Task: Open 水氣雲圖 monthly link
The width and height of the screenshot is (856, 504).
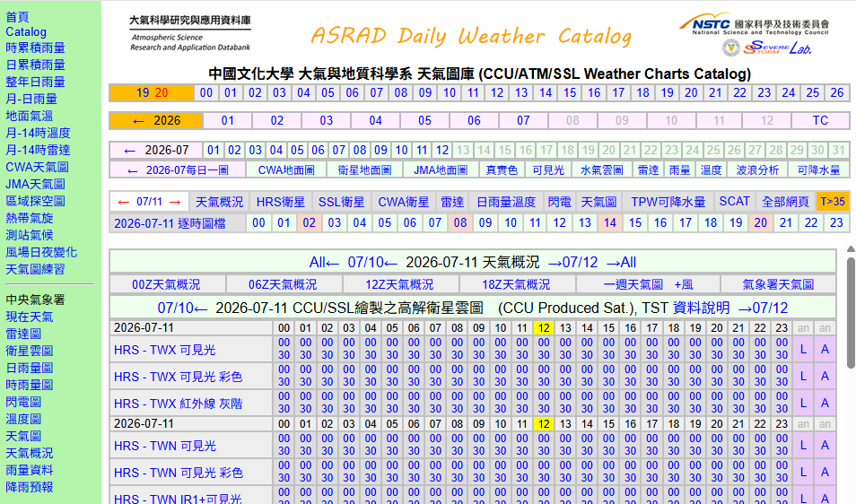Action: pos(601,170)
